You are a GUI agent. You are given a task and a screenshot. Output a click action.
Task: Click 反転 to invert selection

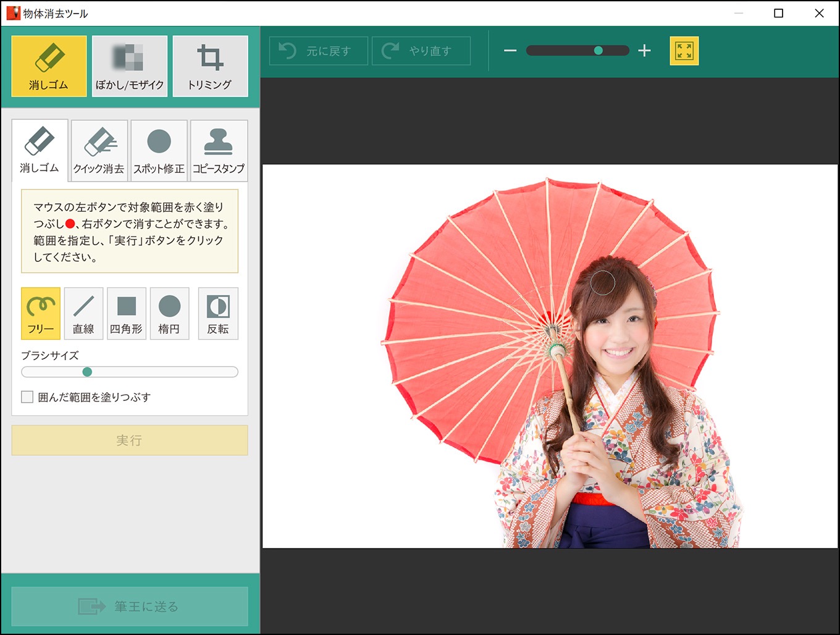[x=218, y=313]
